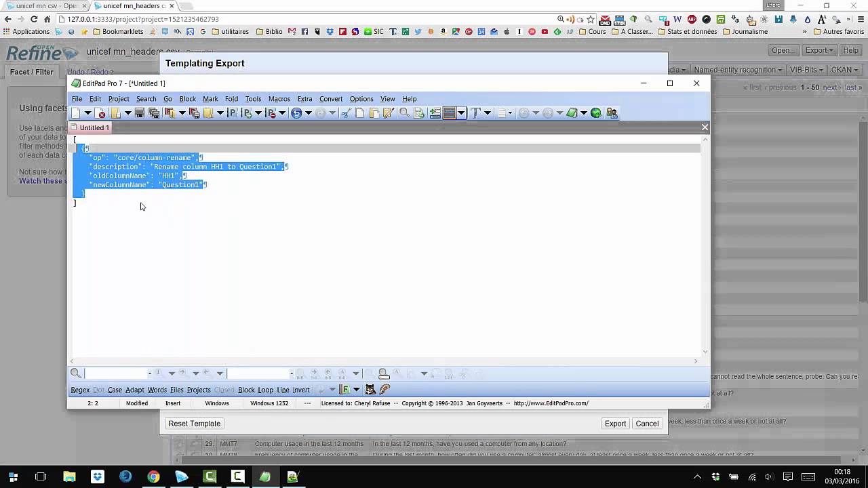Toggle the Case search option
This screenshot has height=488, width=868.
point(115,390)
